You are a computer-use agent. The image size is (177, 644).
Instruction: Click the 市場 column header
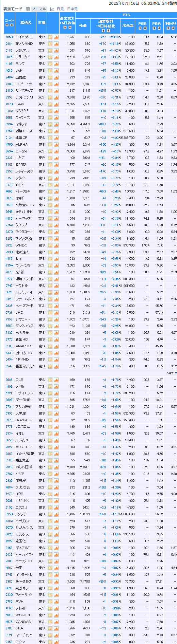coord(42,23)
